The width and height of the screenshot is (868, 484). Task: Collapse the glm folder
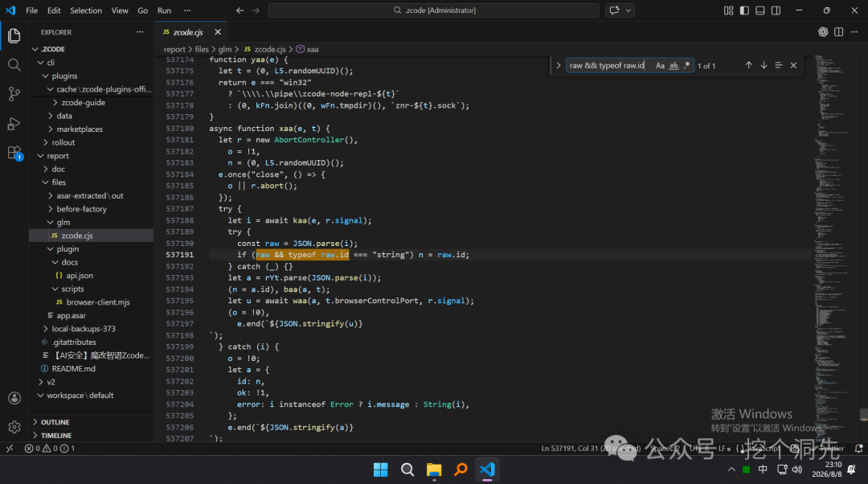point(92,222)
